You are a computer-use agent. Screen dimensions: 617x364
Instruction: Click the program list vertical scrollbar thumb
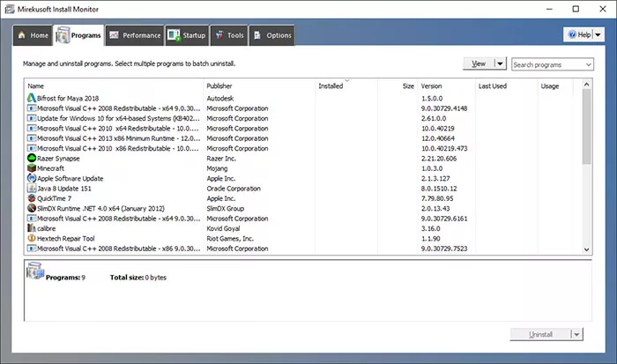click(586, 127)
